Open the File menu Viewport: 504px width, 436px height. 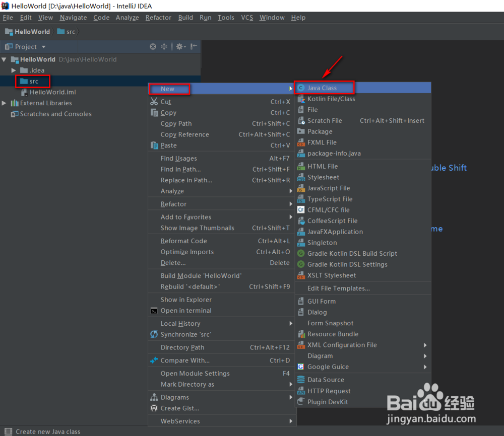point(8,17)
